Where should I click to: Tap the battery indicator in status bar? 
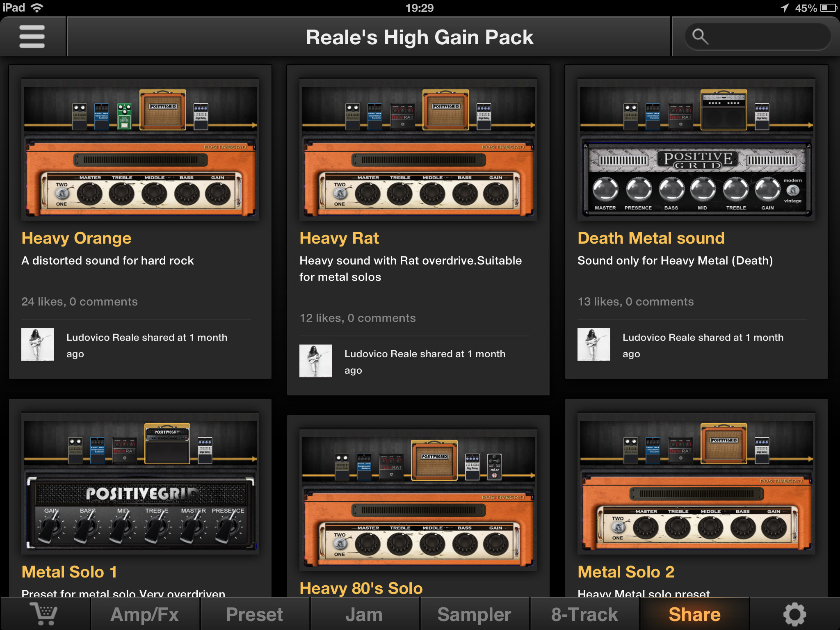(x=829, y=8)
